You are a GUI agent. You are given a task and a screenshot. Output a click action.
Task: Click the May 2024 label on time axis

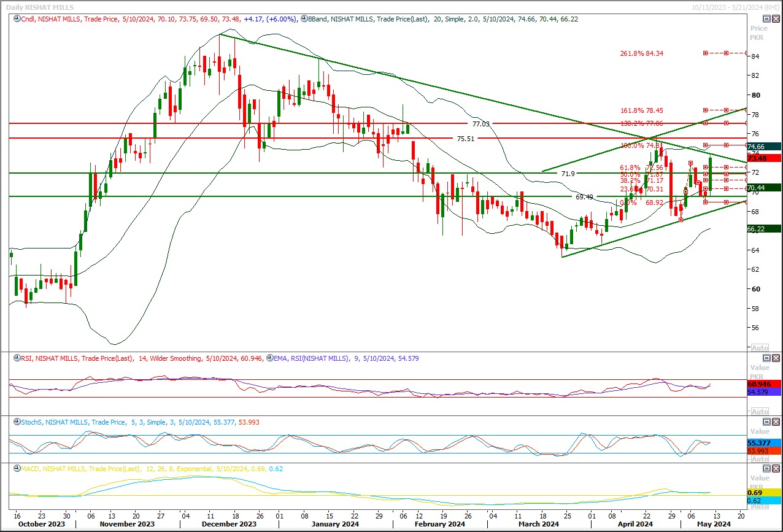click(715, 524)
